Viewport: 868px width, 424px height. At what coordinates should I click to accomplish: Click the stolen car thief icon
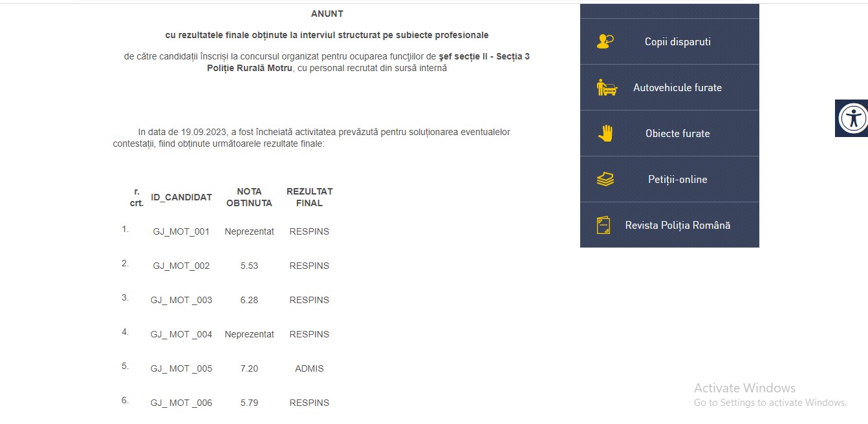pyautogui.click(x=606, y=88)
